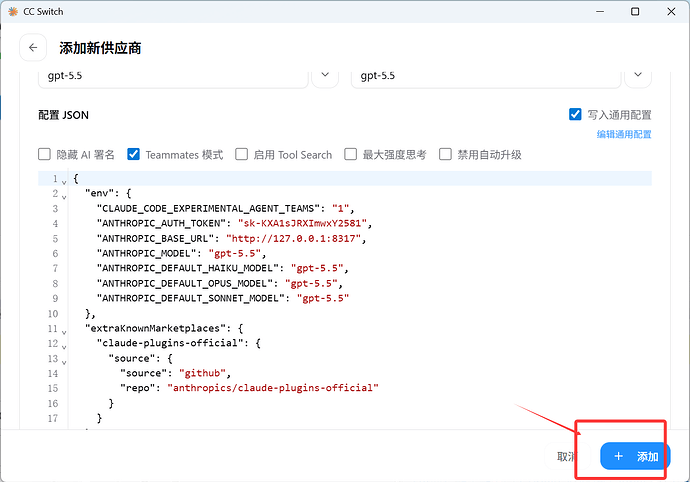Click the base URL http://127.0.0.1:8317
Image resolution: width=690 pixels, height=482 pixels.
[294, 238]
